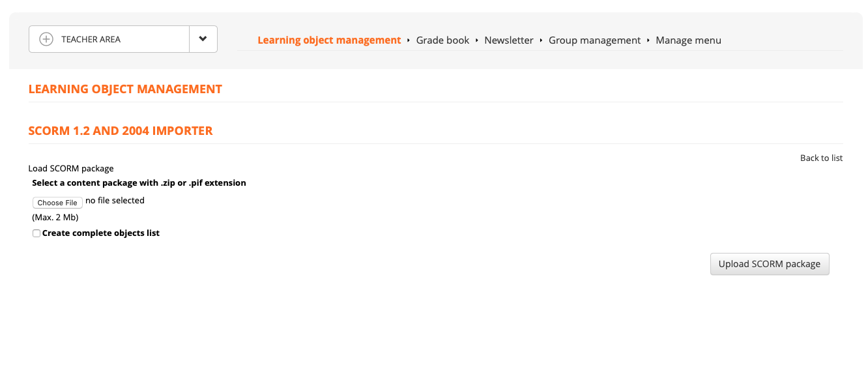Viewport: 868px width, 378px height.
Task: Open the Manage menu item
Action: coord(688,40)
